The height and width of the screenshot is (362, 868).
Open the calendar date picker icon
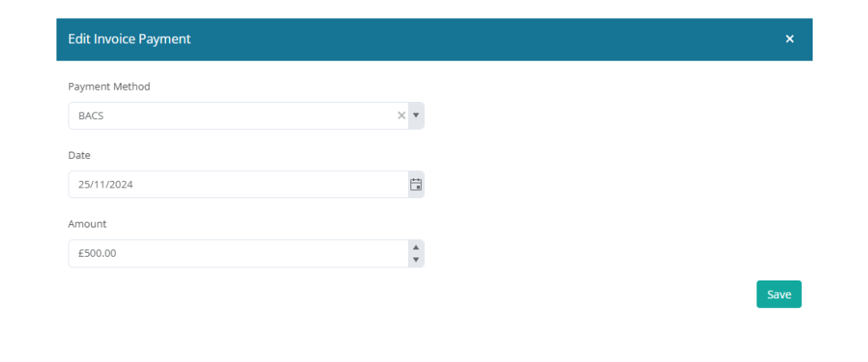click(x=416, y=184)
